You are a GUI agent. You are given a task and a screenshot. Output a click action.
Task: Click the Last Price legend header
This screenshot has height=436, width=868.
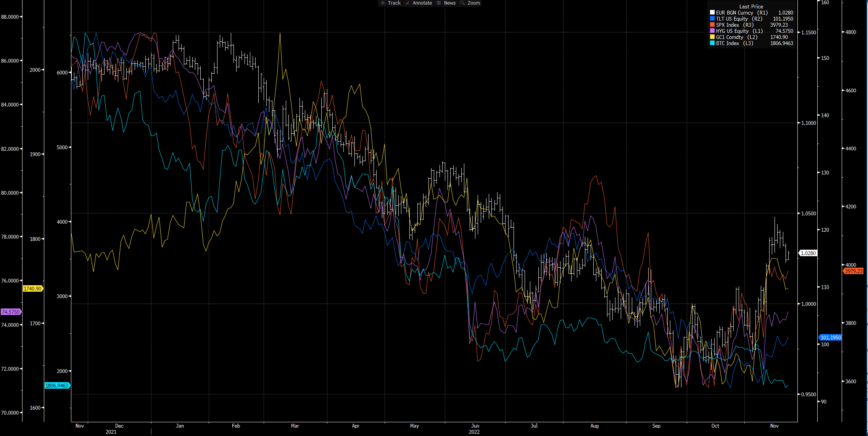(751, 6)
